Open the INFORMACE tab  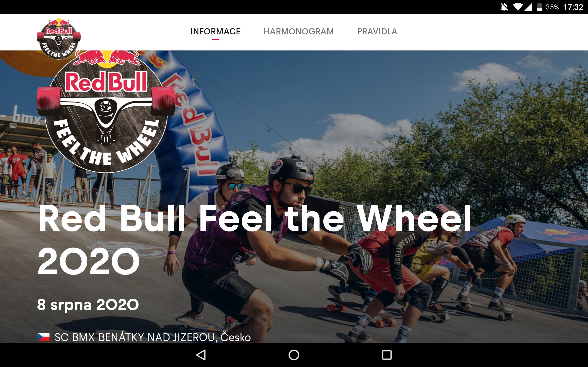pos(215,32)
